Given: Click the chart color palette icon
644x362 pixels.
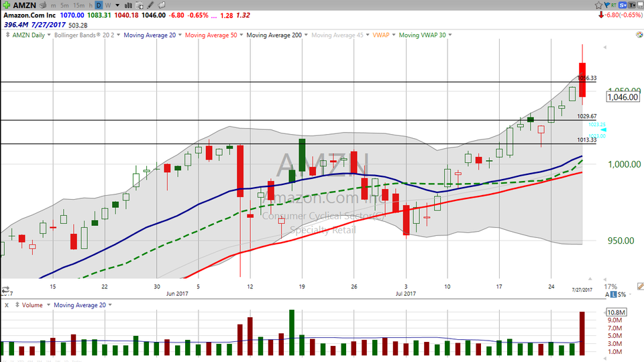Looking at the screenshot, I should [x=639, y=35].
